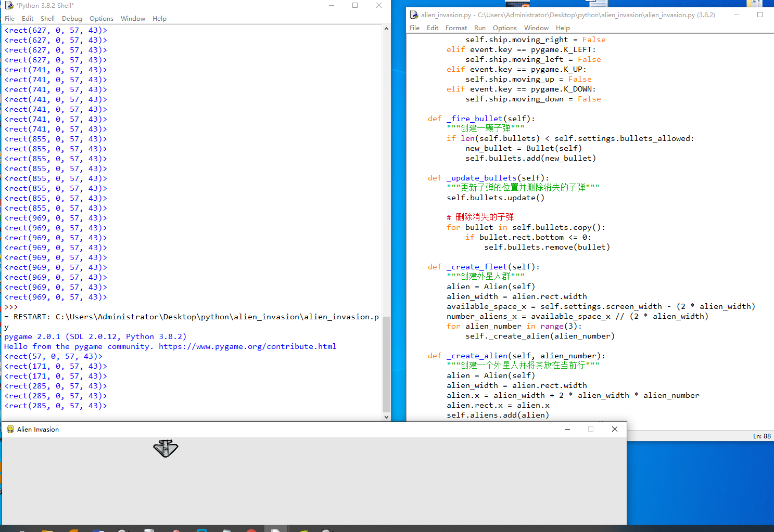
Task: Click the shell scrollbar up arrow
Action: (386, 29)
